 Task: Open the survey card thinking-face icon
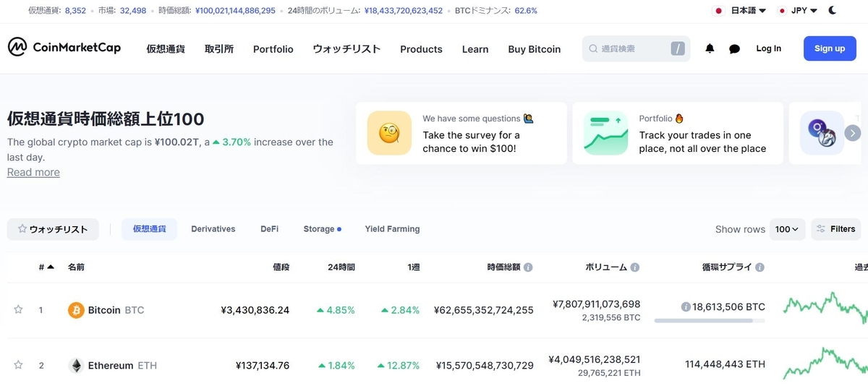tap(389, 133)
